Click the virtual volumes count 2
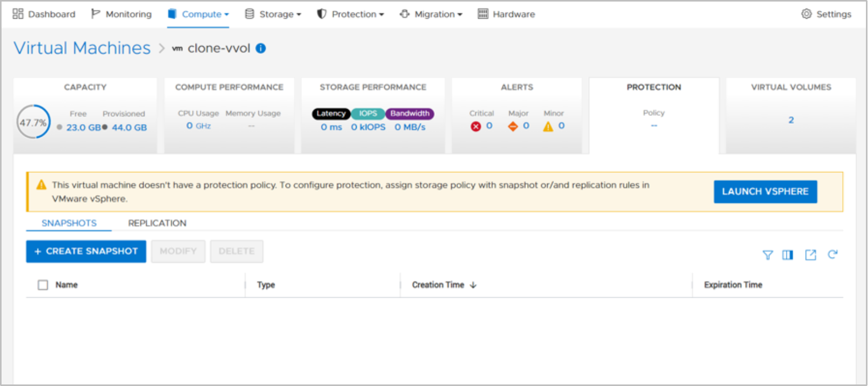Image resolution: width=868 pixels, height=386 pixels. point(791,120)
